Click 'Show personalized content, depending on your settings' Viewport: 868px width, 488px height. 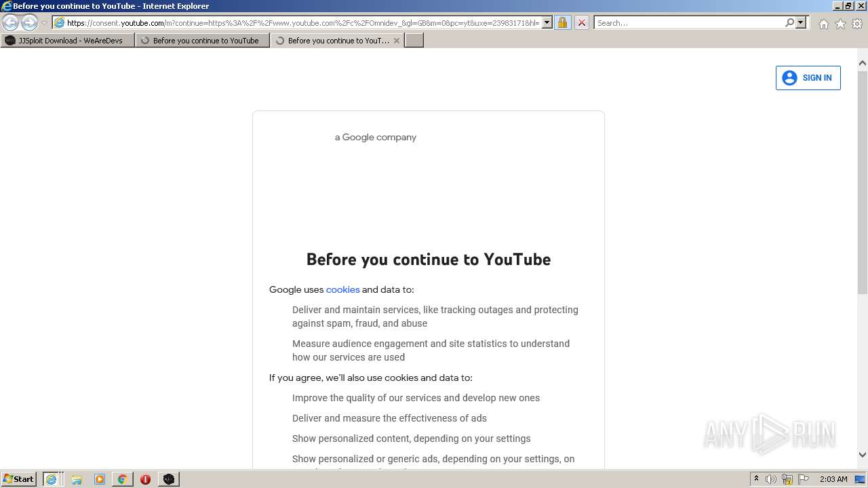click(412, 439)
